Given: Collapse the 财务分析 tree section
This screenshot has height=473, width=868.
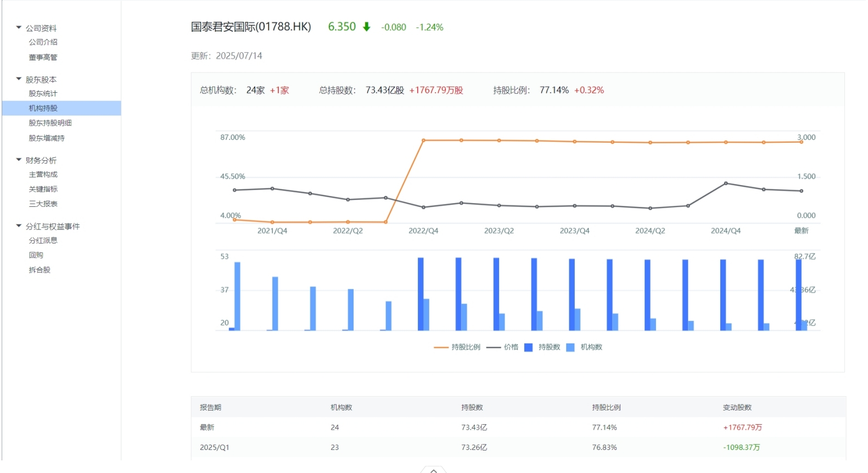Looking at the screenshot, I should [19, 159].
